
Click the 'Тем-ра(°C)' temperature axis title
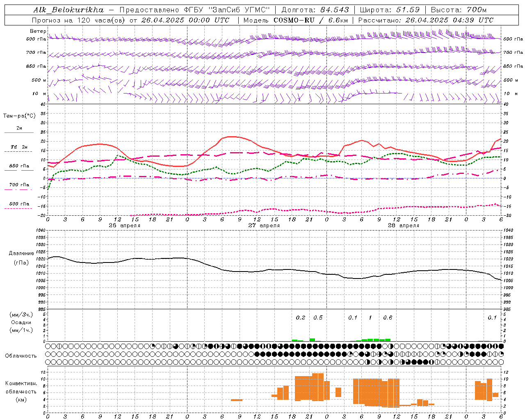(x=19, y=116)
